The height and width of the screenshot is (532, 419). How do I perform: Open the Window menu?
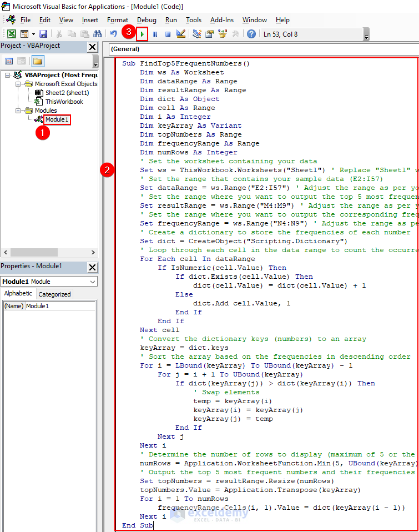[255, 20]
